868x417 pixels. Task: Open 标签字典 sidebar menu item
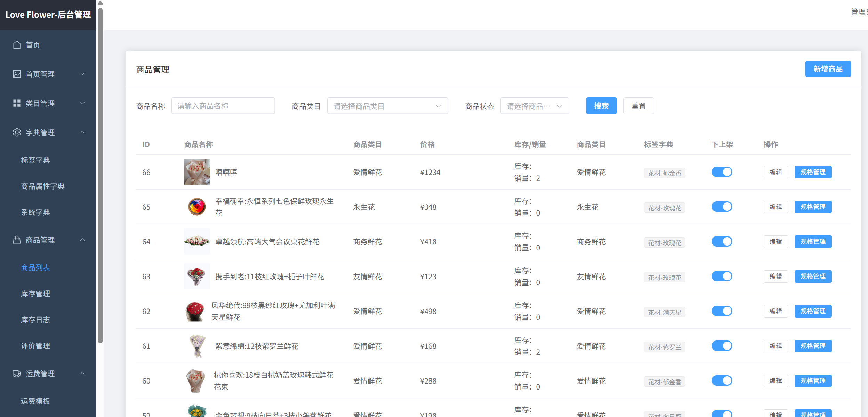click(x=35, y=160)
